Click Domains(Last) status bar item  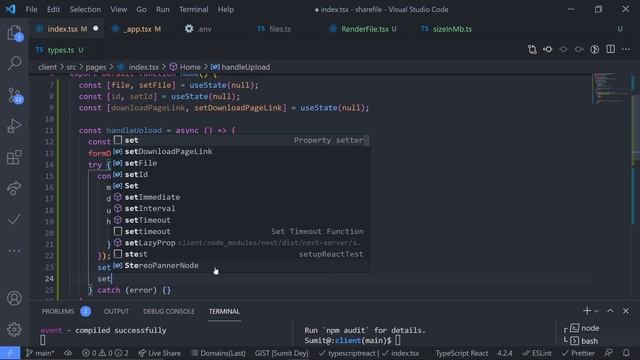(219, 353)
